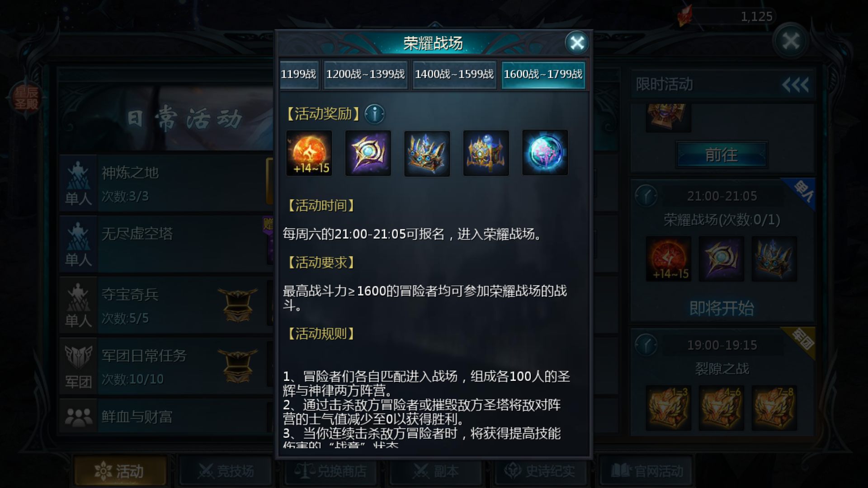Open the 竞技场 bottom tab
The width and height of the screenshot is (868, 488).
[x=226, y=471]
